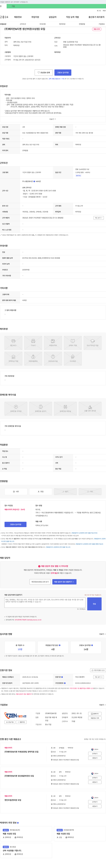
Task: Open the 직업 능력 개발 menu
Action: pos(72,17)
